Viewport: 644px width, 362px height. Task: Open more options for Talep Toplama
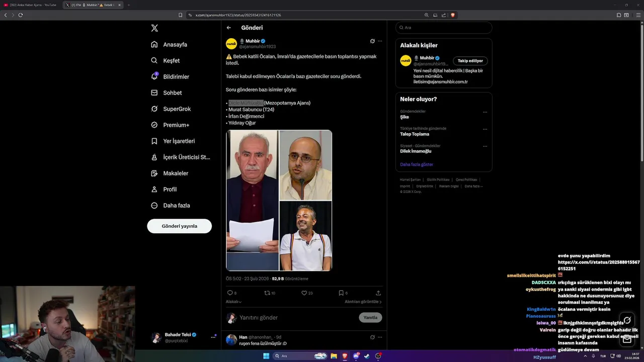pos(485,129)
